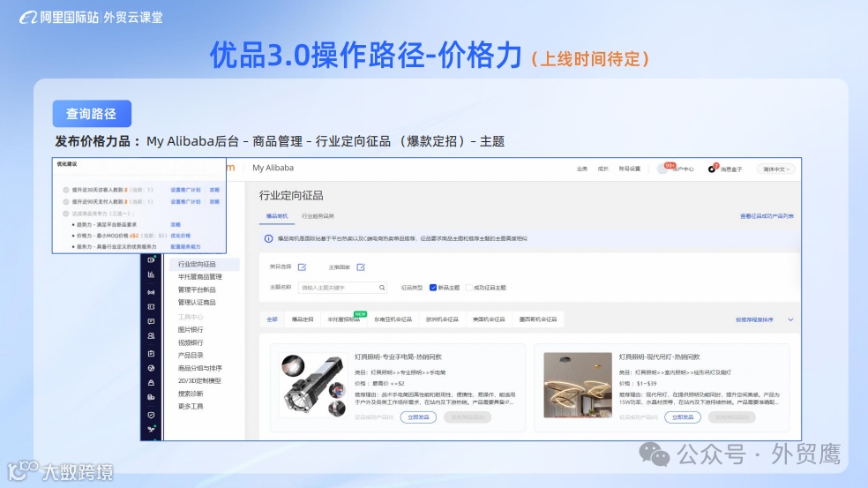Click 立即发品 on the pendant lamp card
This screenshot has width=868, height=488.
(683, 417)
